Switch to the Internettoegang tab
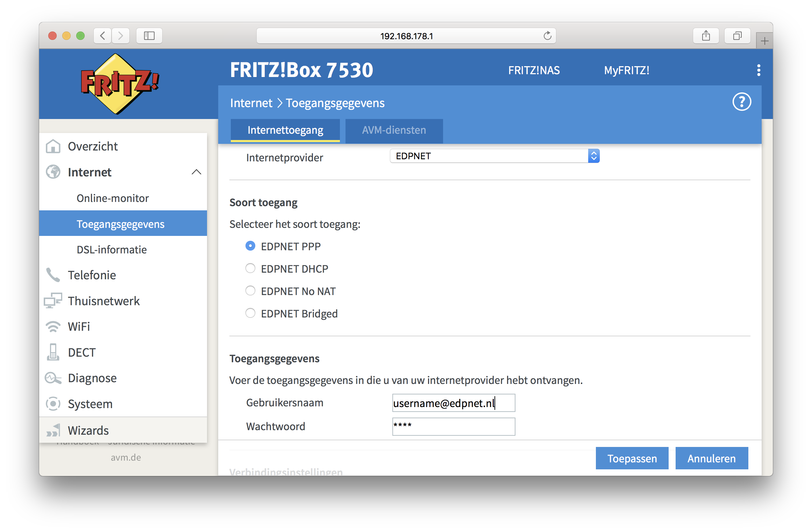The image size is (812, 532). (285, 130)
